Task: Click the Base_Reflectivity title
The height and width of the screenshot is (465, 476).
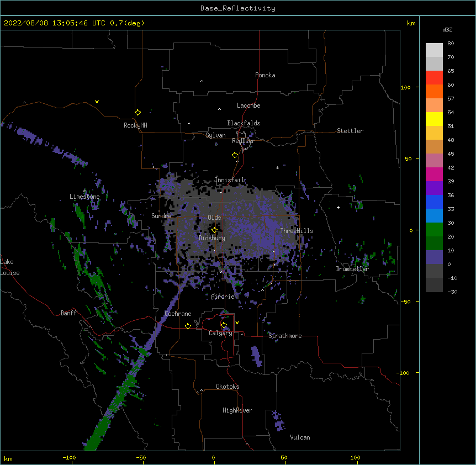Action: click(x=238, y=8)
